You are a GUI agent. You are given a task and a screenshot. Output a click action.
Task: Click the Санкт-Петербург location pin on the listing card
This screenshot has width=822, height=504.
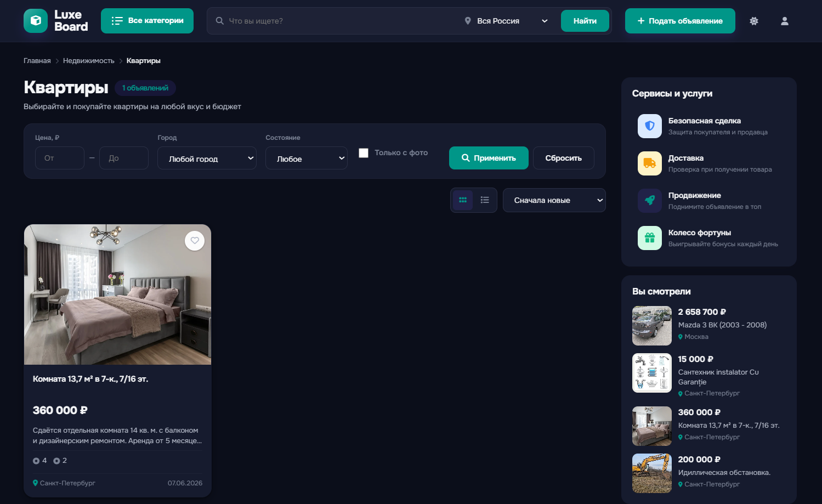pyautogui.click(x=36, y=483)
